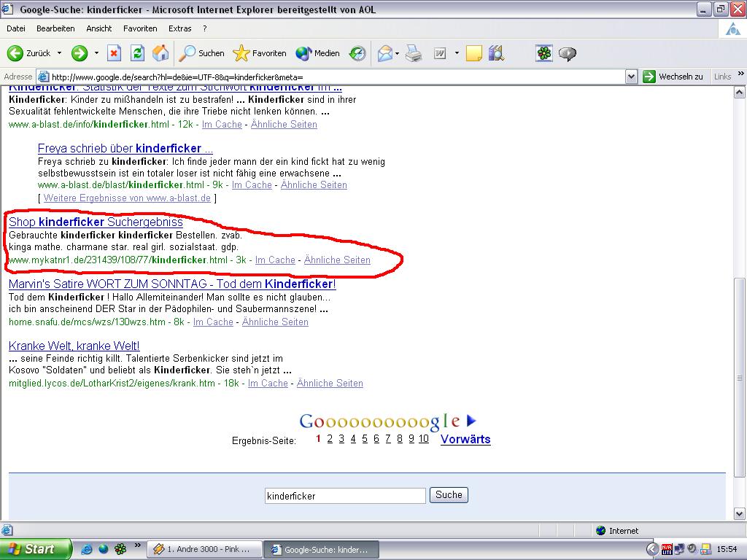Refresh the page with the reload icon
This screenshot has height=560, width=747.
(137, 53)
